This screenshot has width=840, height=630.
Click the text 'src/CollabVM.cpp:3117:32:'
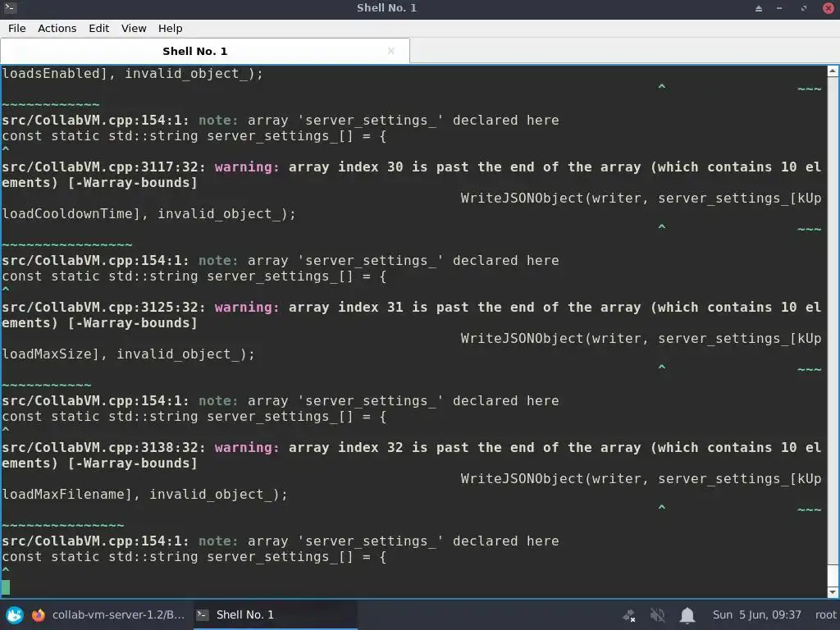pyautogui.click(x=103, y=167)
